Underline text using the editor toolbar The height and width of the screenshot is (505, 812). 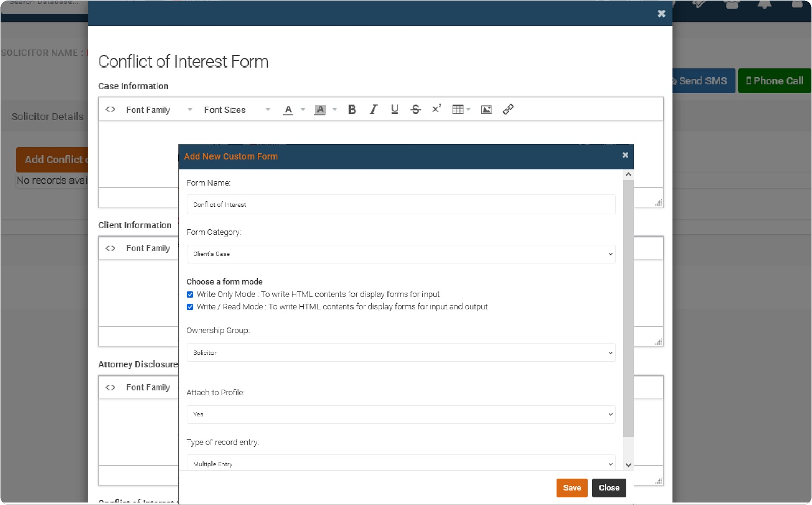tap(395, 109)
